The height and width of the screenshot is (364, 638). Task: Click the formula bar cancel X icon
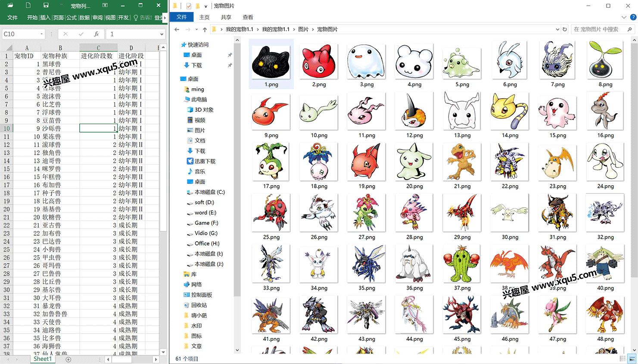pos(65,34)
